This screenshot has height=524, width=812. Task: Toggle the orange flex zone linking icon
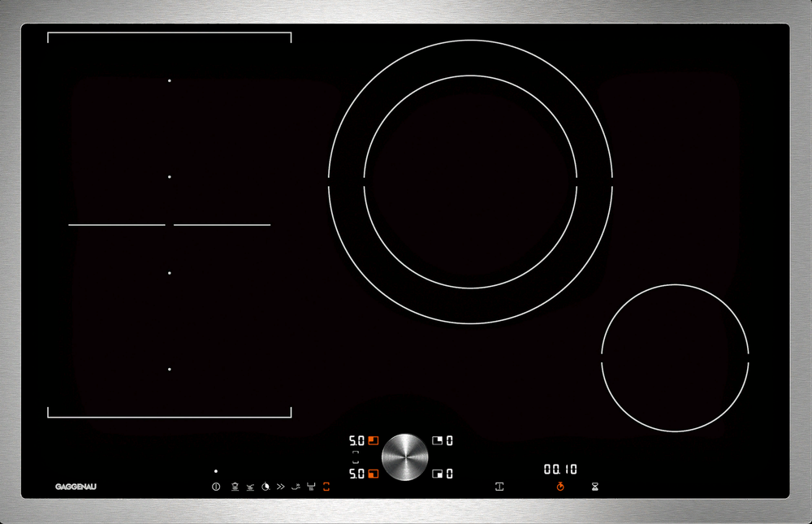click(x=326, y=487)
